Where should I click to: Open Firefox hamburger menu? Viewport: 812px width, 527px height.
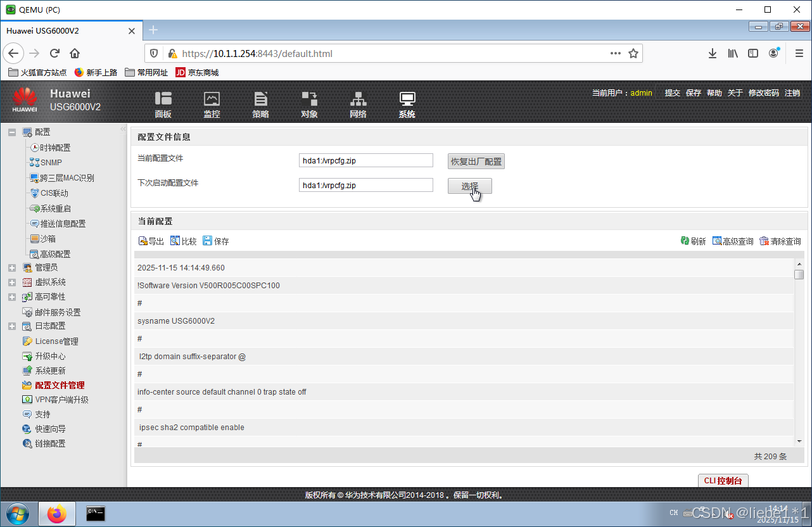[x=799, y=53]
